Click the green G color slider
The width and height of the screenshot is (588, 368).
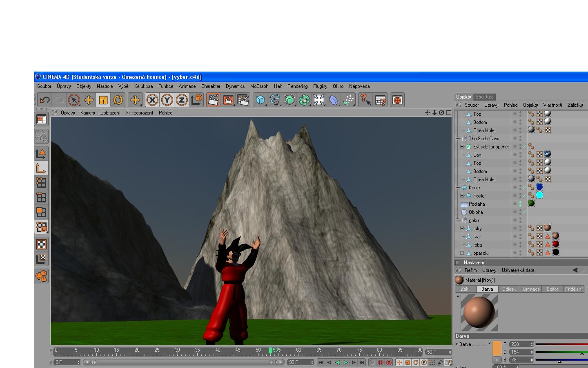[x=561, y=352]
